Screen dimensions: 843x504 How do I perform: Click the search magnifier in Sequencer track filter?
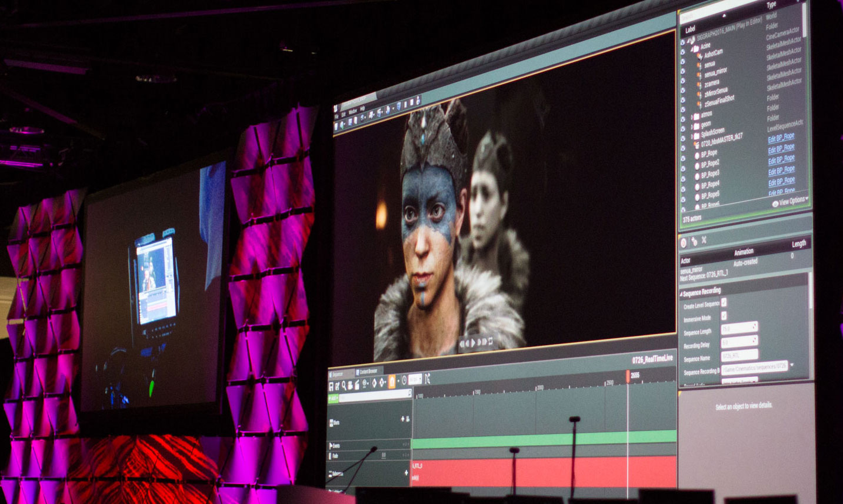(410, 393)
